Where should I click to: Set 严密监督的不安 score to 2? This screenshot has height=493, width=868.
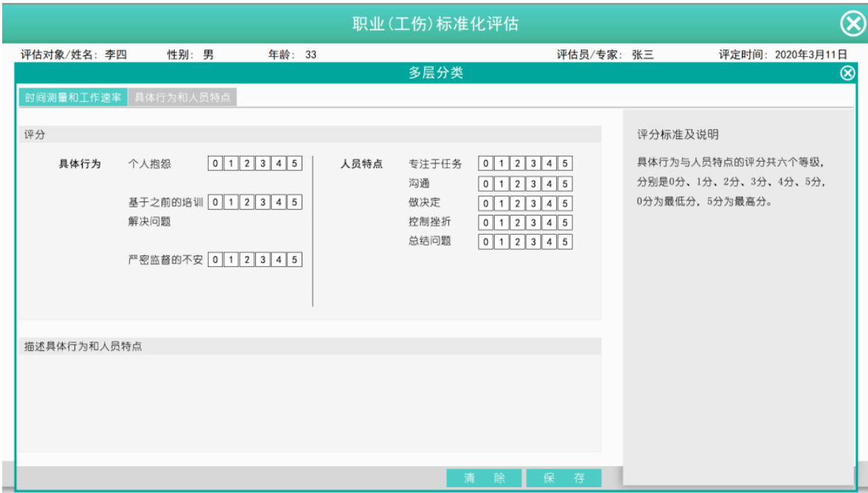tap(247, 260)
